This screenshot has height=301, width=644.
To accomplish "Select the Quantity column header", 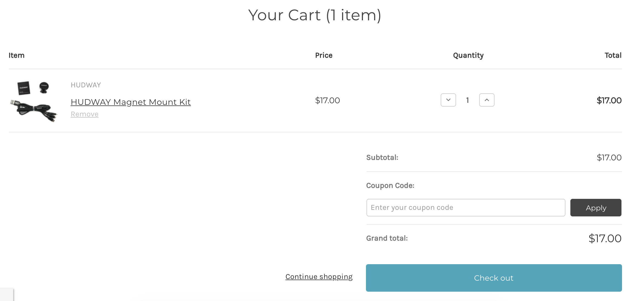I will [468, 55].
